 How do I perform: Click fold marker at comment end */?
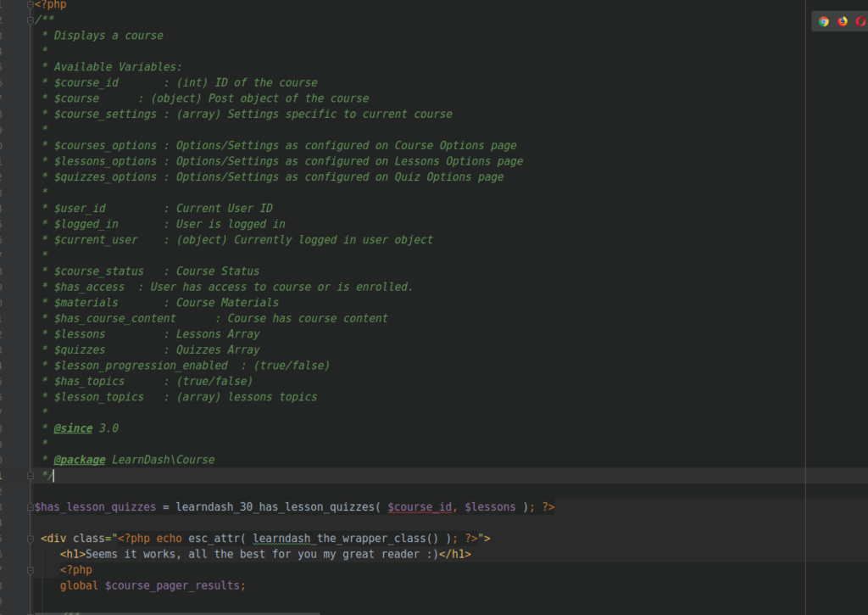coord(31,476)
